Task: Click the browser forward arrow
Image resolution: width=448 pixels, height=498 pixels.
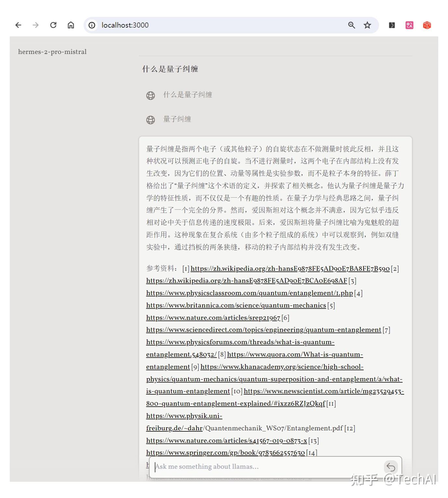Action: (x=36, y=25)
